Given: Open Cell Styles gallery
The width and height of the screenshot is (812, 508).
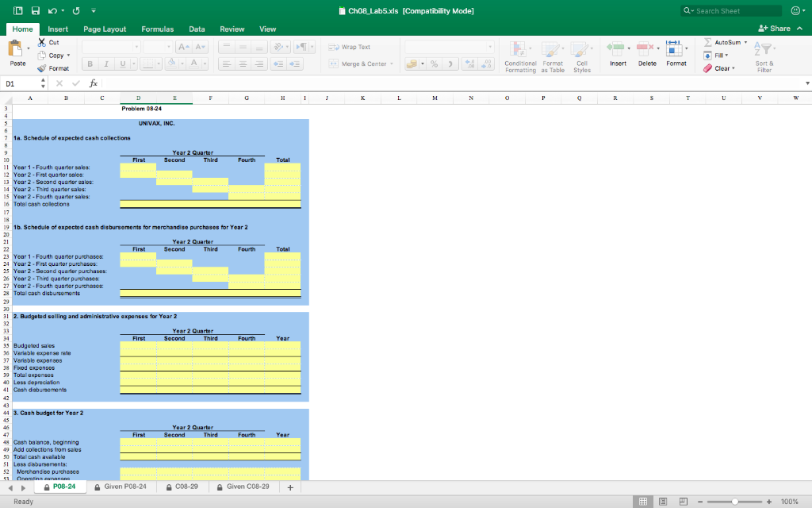Looking at the screenshot, I should [x=582, y=57].
